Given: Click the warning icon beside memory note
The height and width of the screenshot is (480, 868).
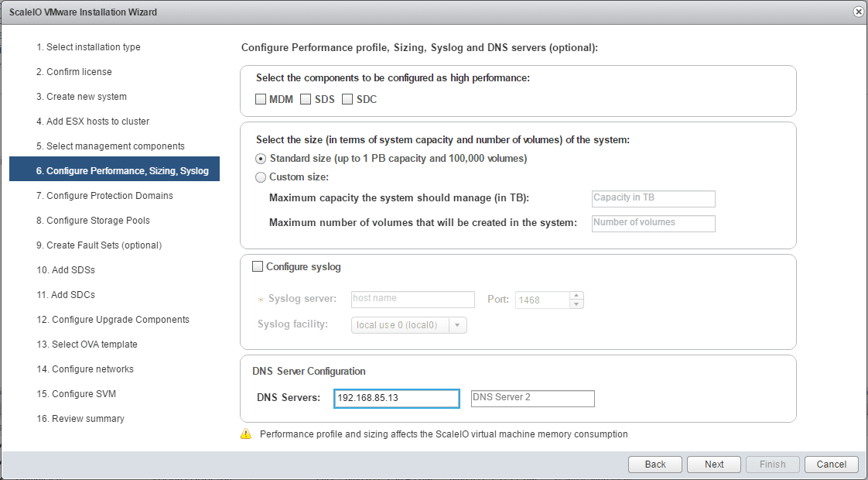Looking at the screenshot, I should click(x=246, y=434).
